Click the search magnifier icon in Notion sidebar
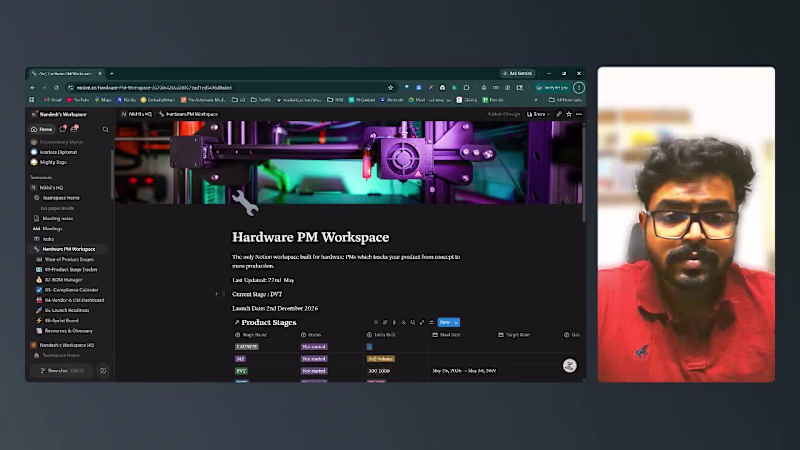800x450 pixels. click(x=106, y=130)
